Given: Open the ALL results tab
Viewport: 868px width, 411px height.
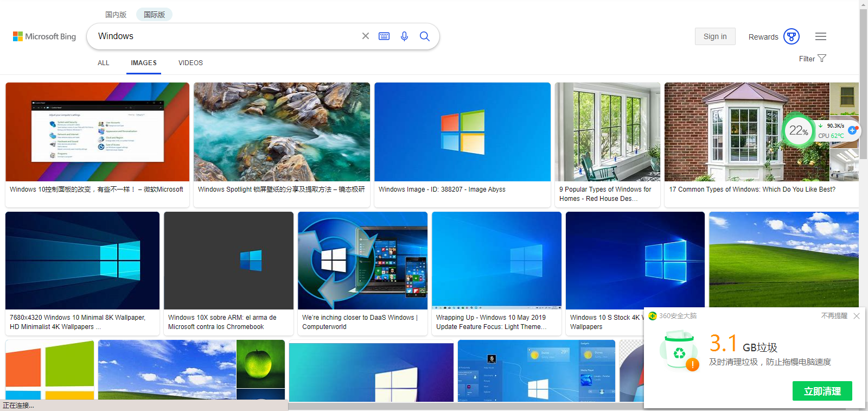Looking at the screenshot, I should click(x=104, y=63).
